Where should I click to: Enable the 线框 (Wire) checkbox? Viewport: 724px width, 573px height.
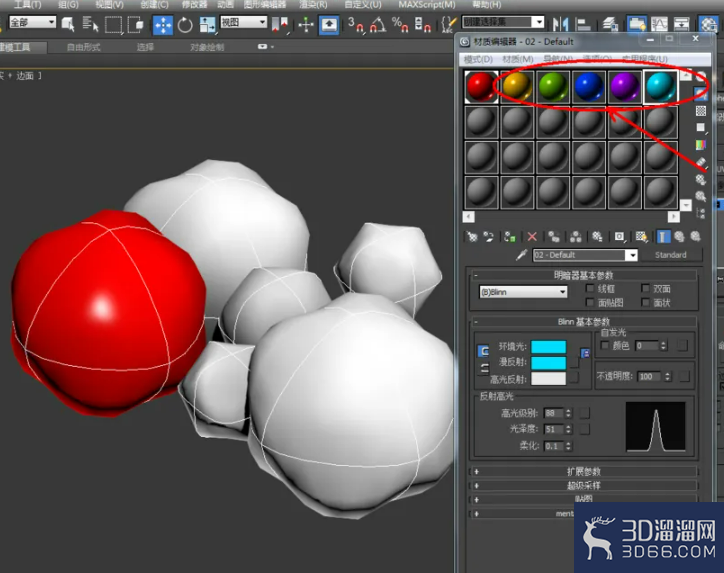[x=590, y=289]
